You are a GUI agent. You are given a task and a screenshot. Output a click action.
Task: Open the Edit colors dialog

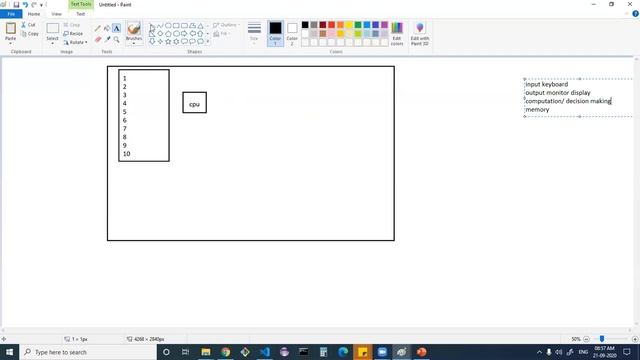coord(397,33)
